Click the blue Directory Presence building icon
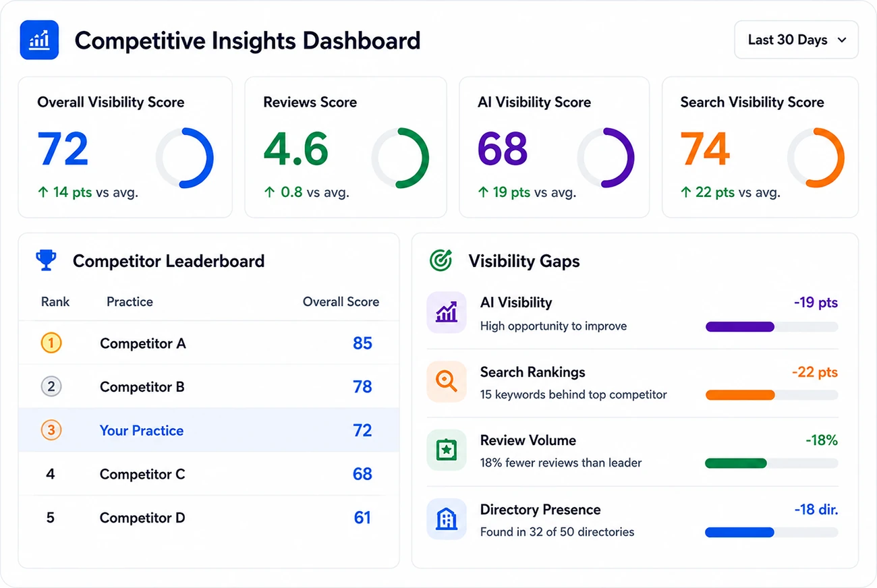The width and height of the screenshot is (877, 588). [x=447, y=519]
